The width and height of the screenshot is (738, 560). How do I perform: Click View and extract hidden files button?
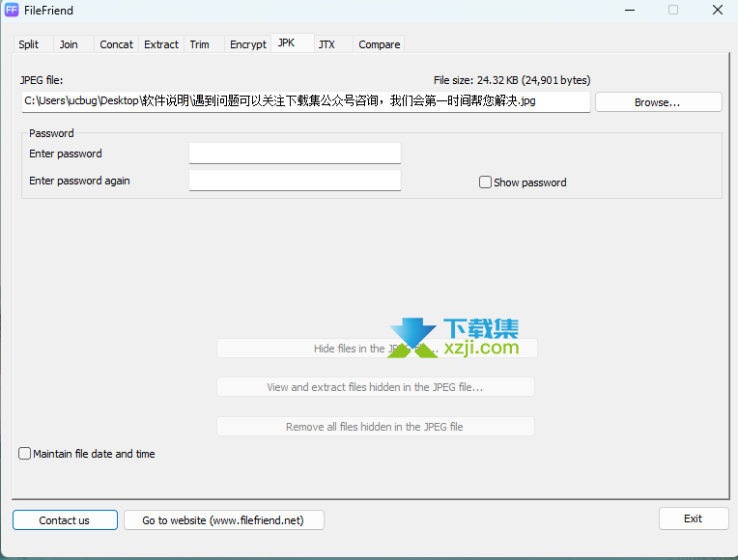[375, 387]
